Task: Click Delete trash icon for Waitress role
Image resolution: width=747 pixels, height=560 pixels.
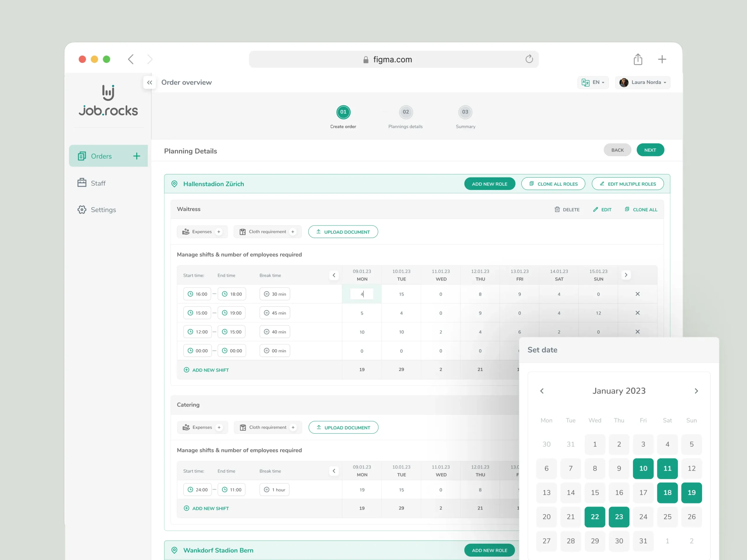Action: pos(557,209)
